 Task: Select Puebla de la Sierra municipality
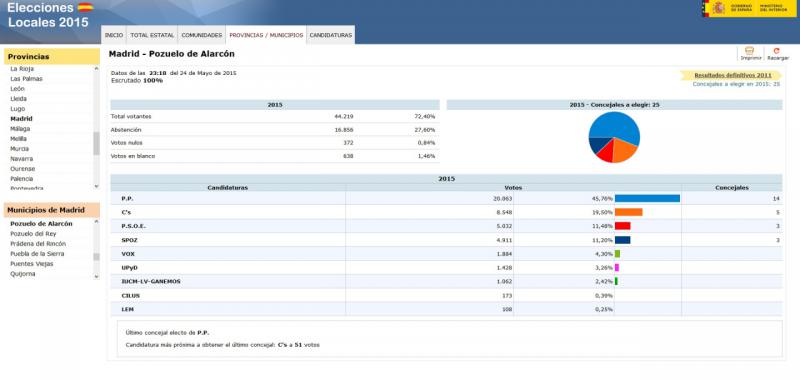click(37, 254)
